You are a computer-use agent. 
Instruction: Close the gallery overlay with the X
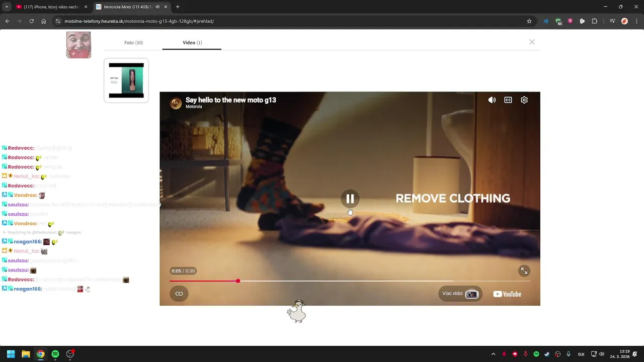(532, 42)
